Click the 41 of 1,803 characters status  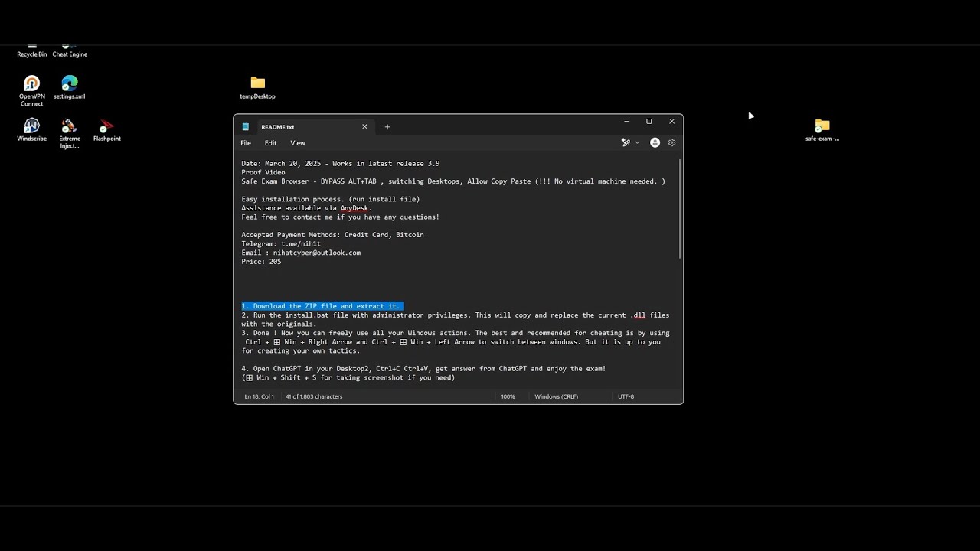[314, 396]
